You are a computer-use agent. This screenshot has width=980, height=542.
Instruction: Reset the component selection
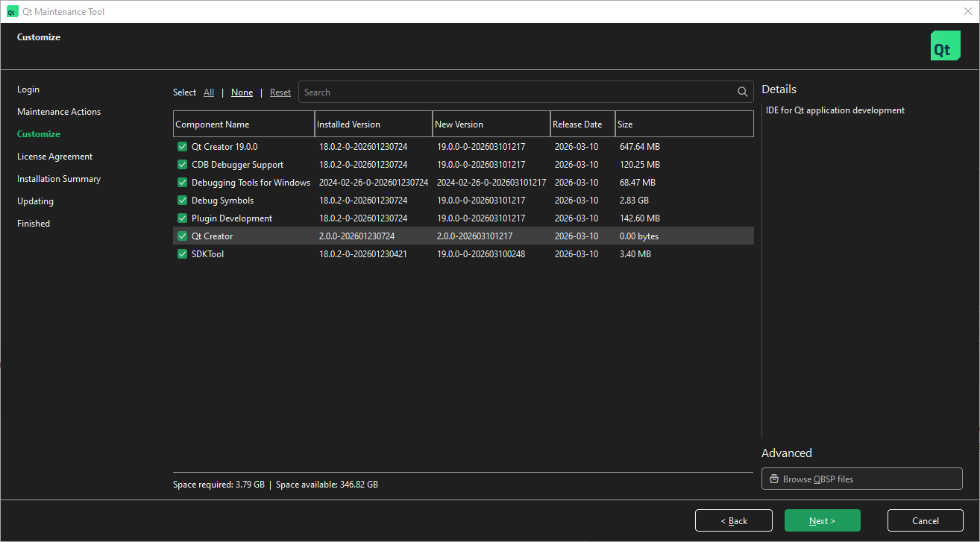point(280,92)
